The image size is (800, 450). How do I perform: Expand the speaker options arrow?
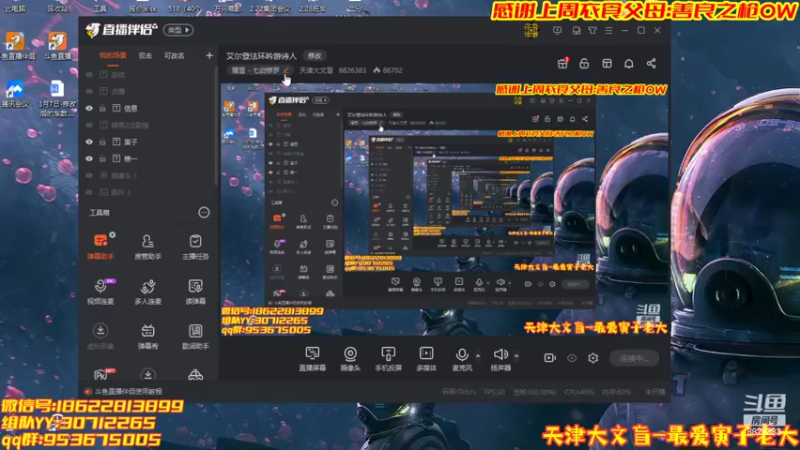(516, 356)
